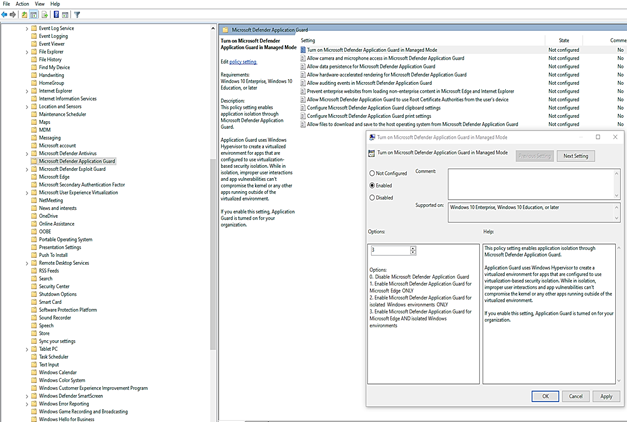Expand the Remote Desktop Services node
The width and height of the screenshot is (627, 422).
coord(27,263)
